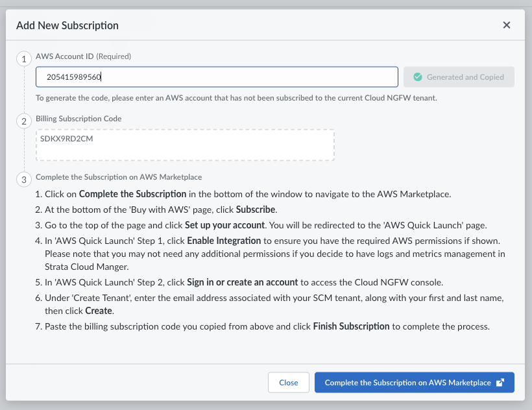Click the AWS Account ID (Required) label
This screenshot has width=532, height=410.
pyautogui.click(x=83, y=56)
